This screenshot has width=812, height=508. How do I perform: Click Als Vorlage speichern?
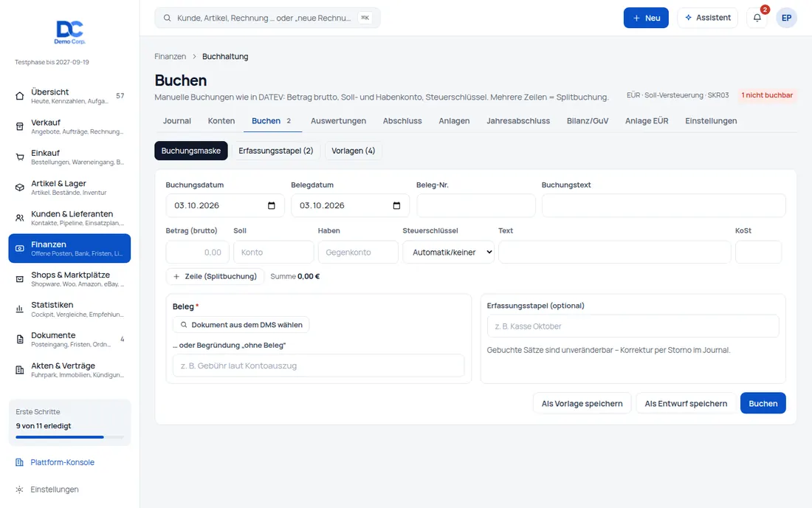coord(582,403)
